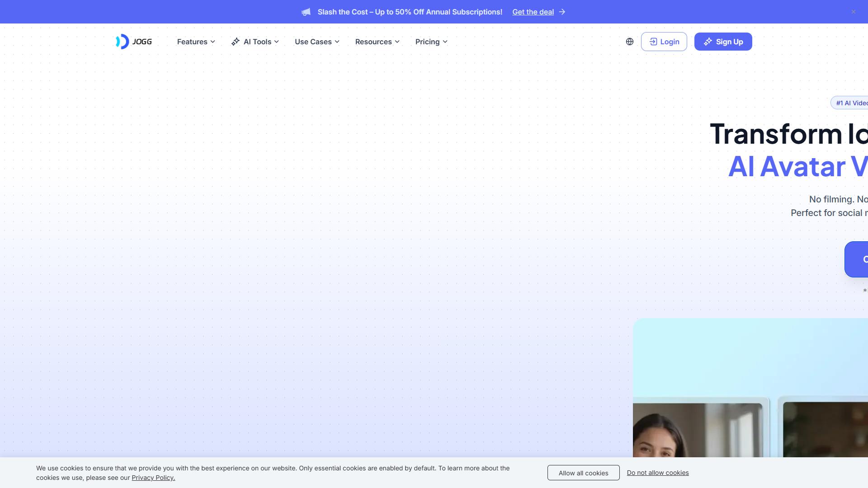Click the JOGG logo icon

(123, 42)
